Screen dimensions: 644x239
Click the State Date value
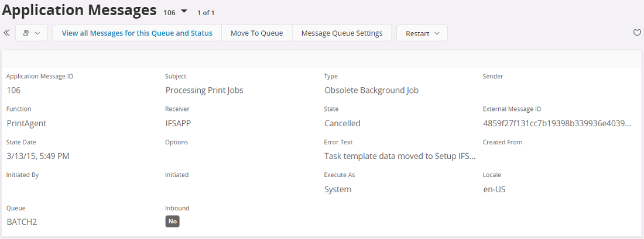pyautogui.click(x=38, y=156)
